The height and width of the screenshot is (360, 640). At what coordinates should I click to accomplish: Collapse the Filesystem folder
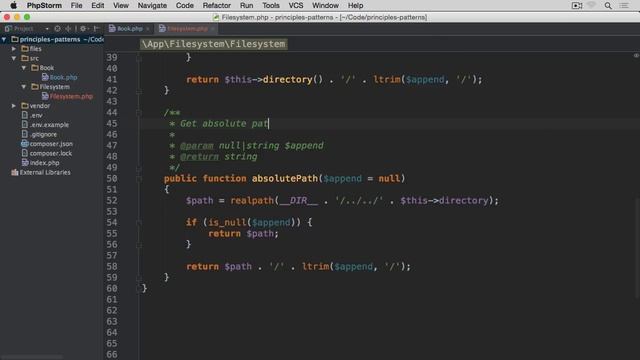coord(24,87)
